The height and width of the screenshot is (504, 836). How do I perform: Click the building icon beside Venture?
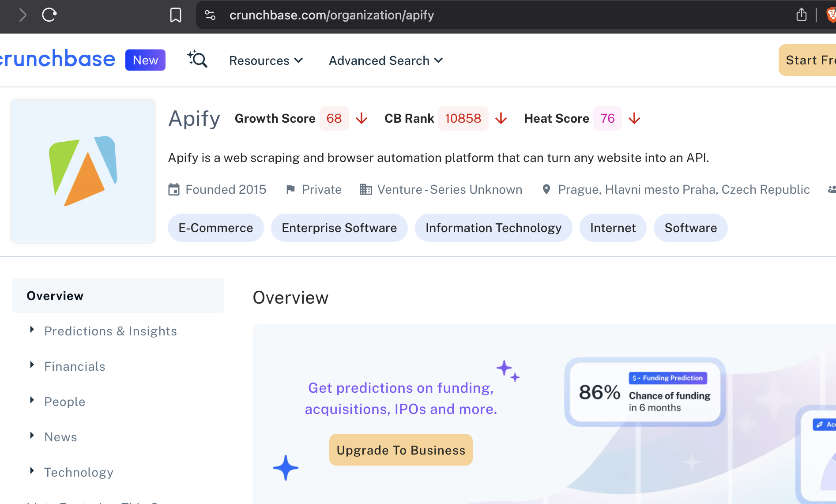365,190
